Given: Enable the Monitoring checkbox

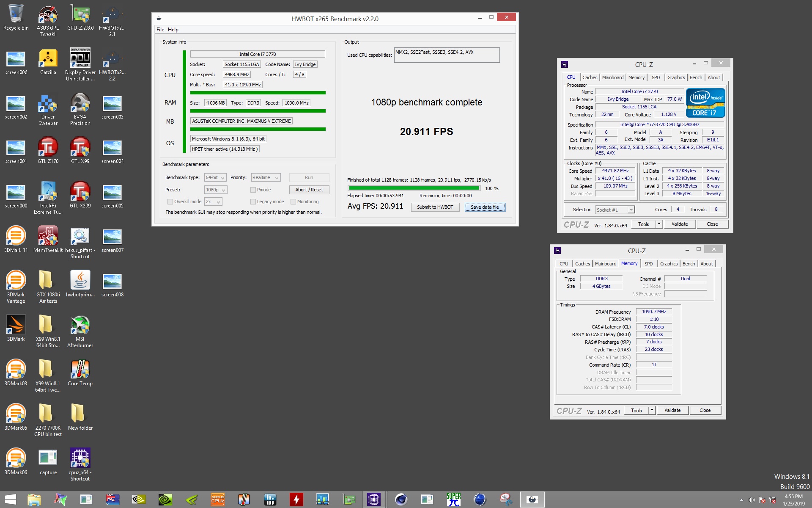Looking at the screenshot, I should [x=293, y=202].
